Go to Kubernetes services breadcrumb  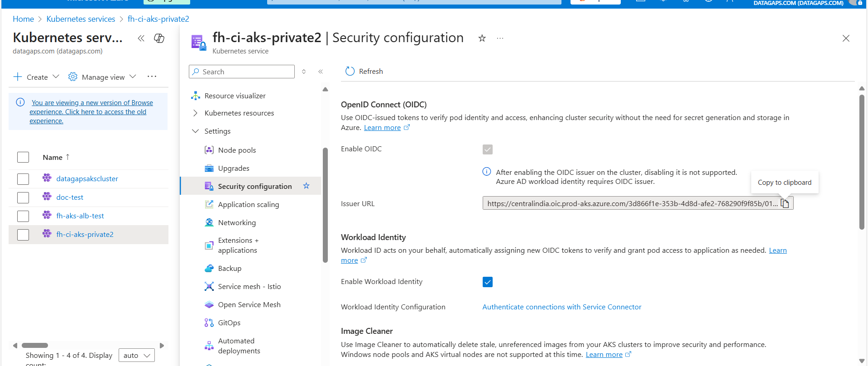point(81,19)
